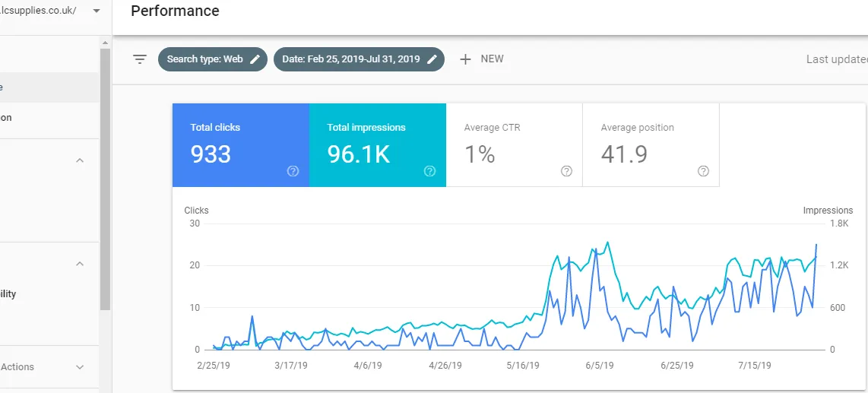Click the 30 clicks axis value
The height and width of the screenshot is (393, 868).
coord(195,223)
